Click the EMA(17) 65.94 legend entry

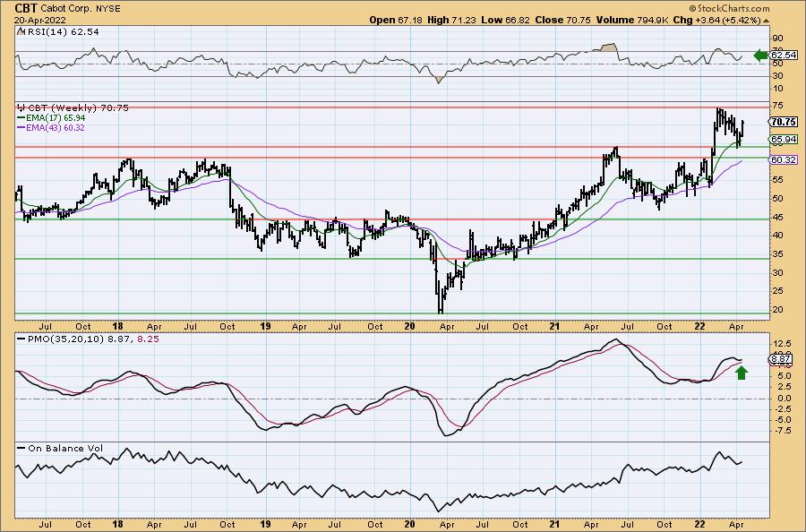[56, 118]
